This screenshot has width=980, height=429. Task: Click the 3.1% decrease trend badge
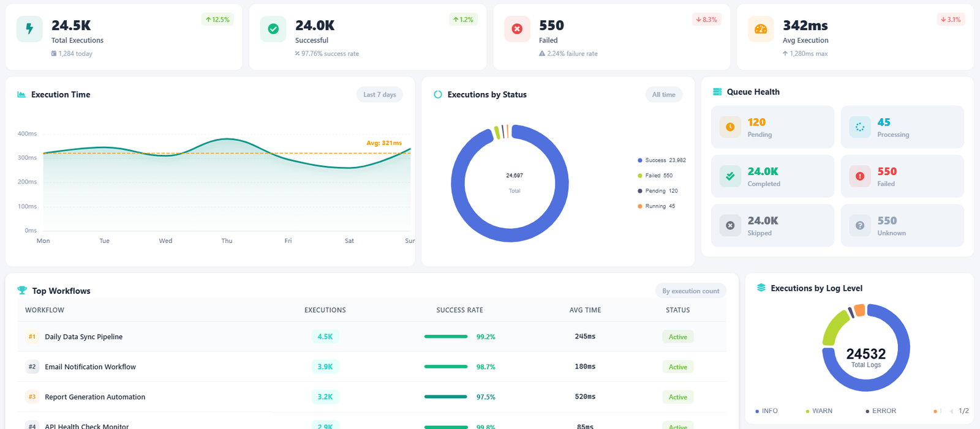coord(951,20)
